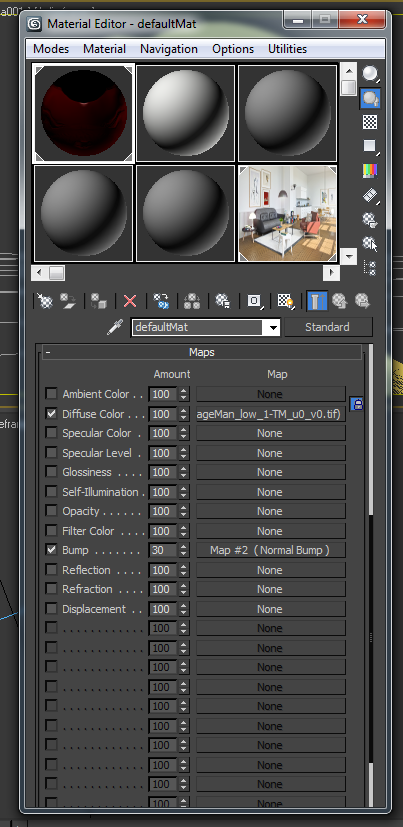Enable the Glossiness checkbox

point(51,472)
